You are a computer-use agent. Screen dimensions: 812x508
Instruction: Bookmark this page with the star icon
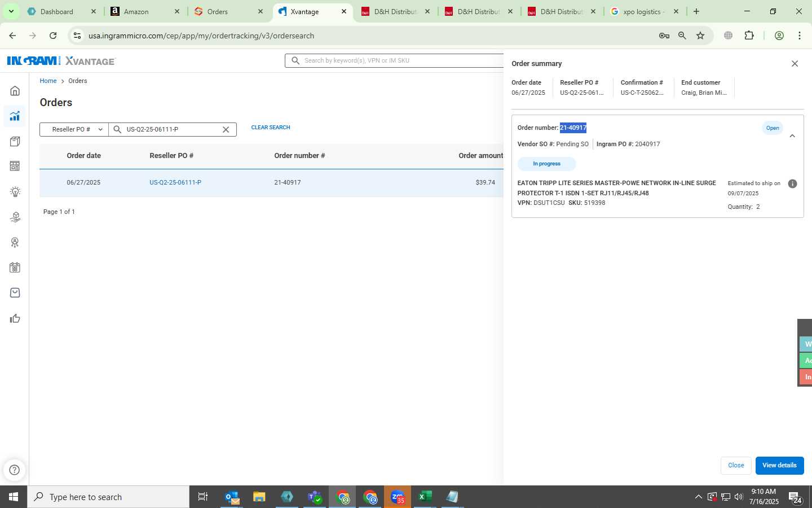click(700, 36)
